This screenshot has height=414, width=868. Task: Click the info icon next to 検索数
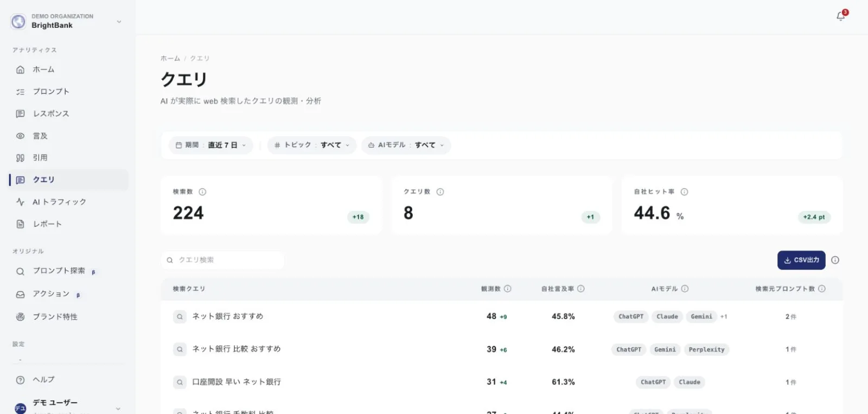[x=202, y=192]
